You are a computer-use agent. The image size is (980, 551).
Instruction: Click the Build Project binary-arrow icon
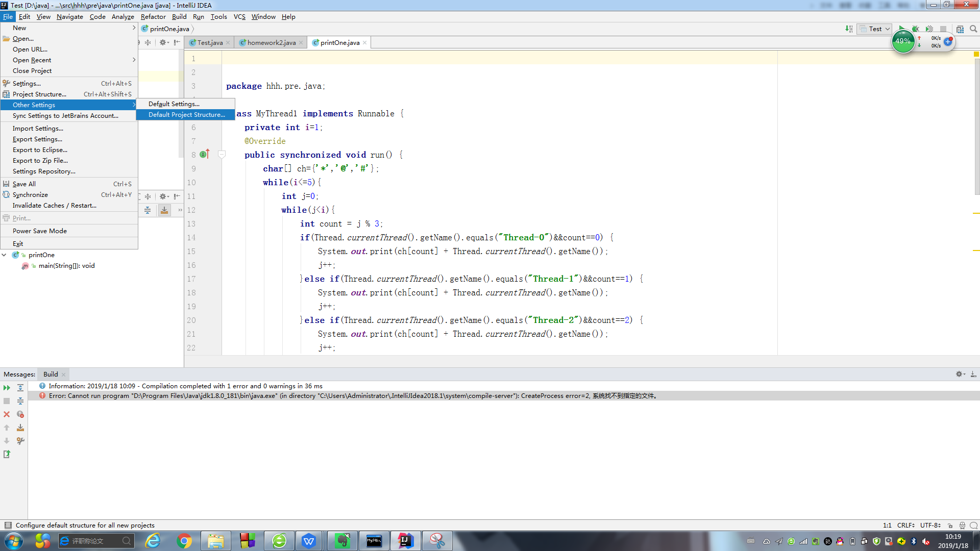pos(848,29)
